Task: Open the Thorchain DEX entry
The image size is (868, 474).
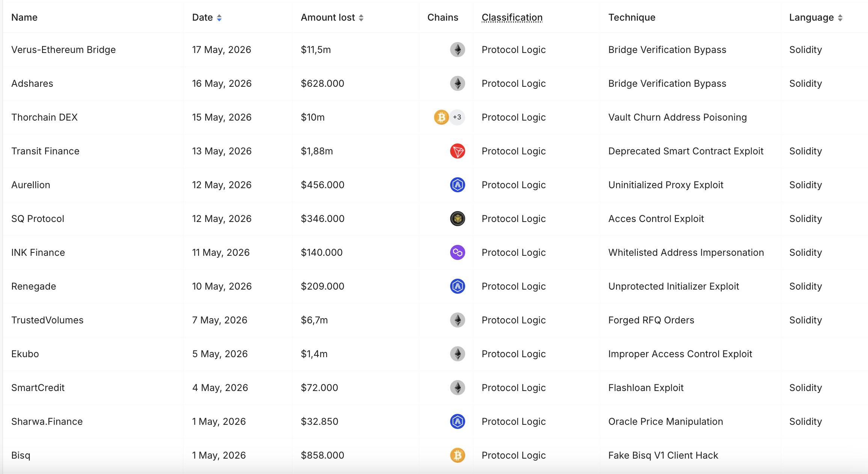Action: tap(44, 117)
